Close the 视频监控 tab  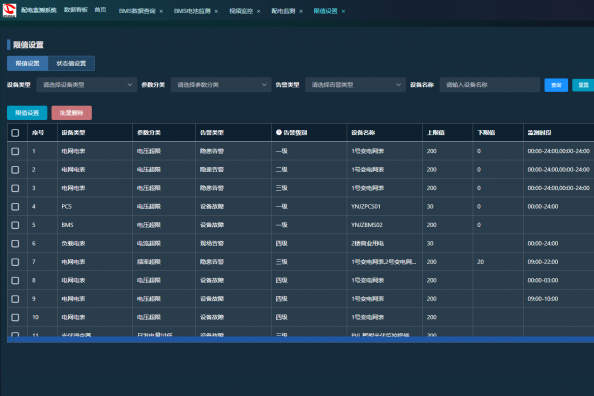click(x=258, y=11)
